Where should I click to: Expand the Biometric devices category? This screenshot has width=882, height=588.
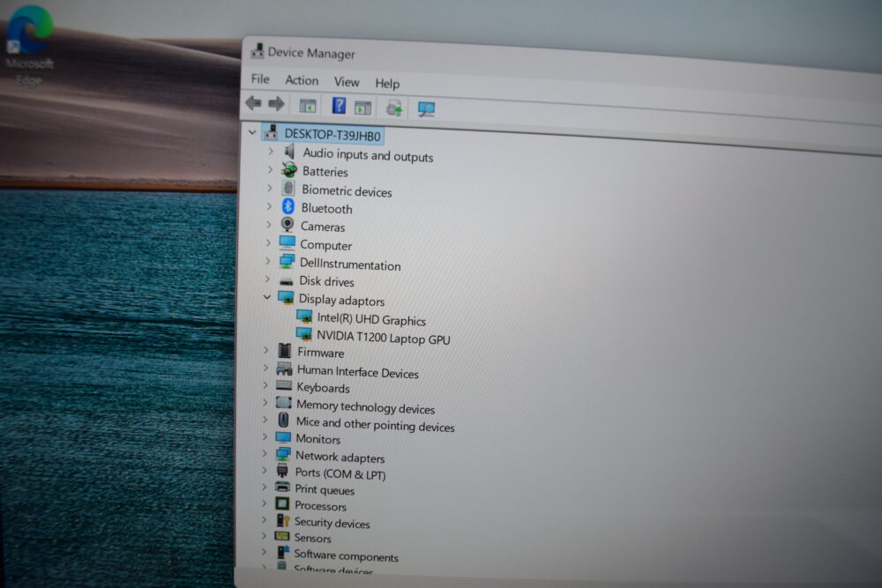(269, 188)
